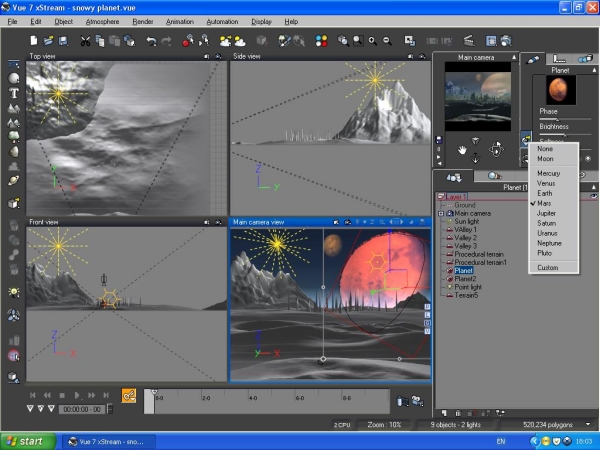Image resolution: width=600 pixels, height=450 pixels.
Task: Click the pan hand icon under camera preview
Action: click(x=462, y=150)
